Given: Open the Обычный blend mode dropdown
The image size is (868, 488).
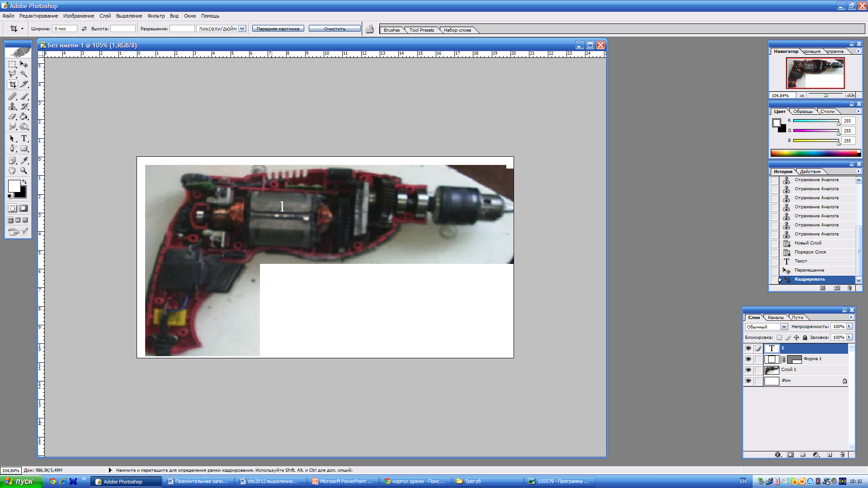Looking at the screenshot, I should point(784,327).
